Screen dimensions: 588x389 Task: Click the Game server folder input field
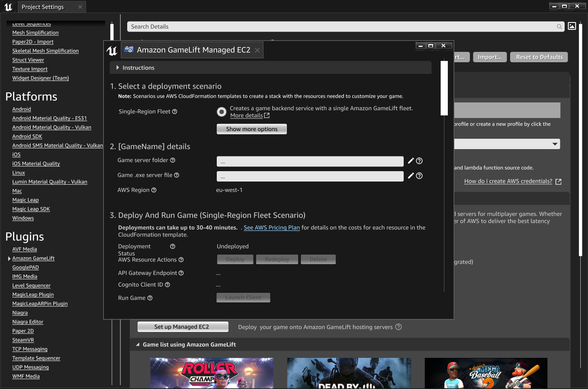(310, 162)
